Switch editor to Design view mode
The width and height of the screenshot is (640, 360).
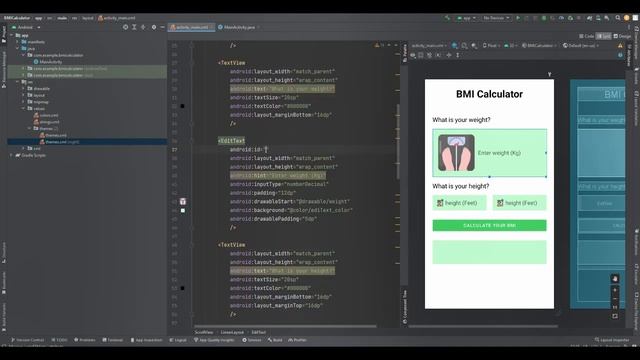[x=622, y=36]
